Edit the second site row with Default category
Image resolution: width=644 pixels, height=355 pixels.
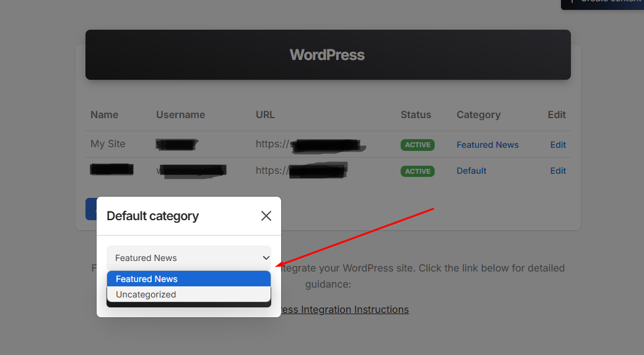[x=558, y=171]
